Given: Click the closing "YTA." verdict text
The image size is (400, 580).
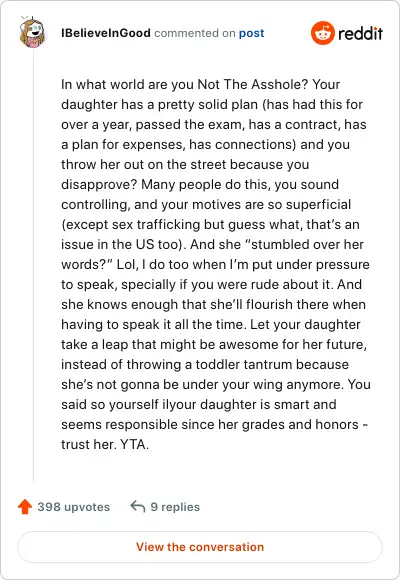Looking at the screenshot, I should click(x=134, y=444).
